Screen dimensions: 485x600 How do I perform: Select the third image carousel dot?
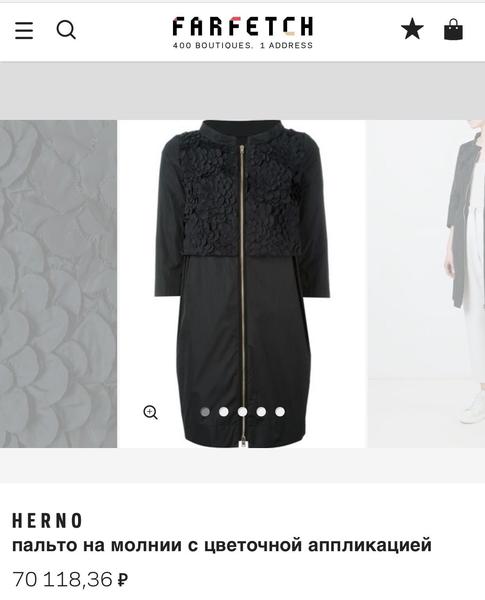pos(242,412)
